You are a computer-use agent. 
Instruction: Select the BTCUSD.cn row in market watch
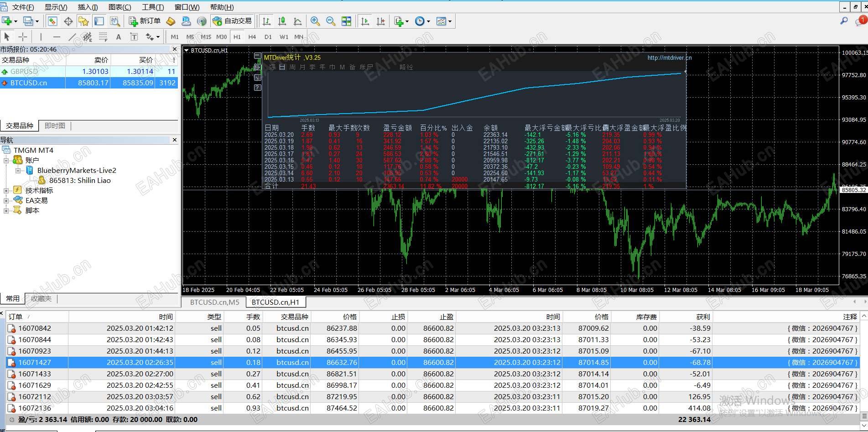29,83
